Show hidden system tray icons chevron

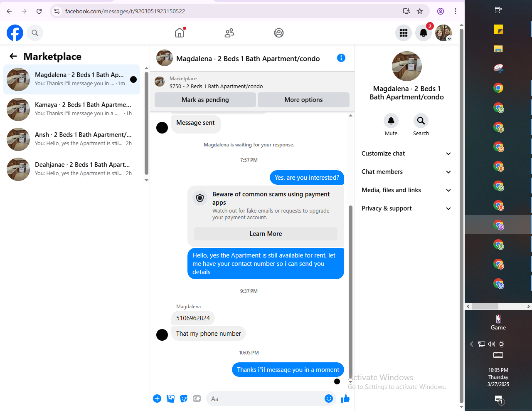tap(472, 344)
